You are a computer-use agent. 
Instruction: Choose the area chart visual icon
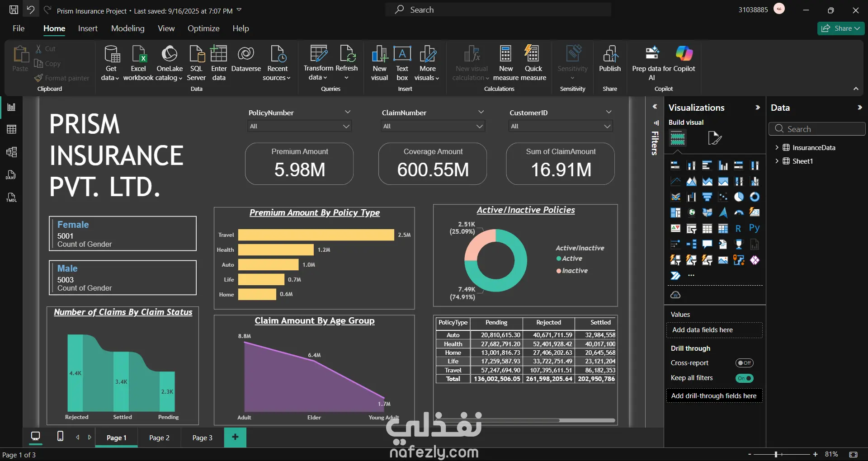click(692, 182)
